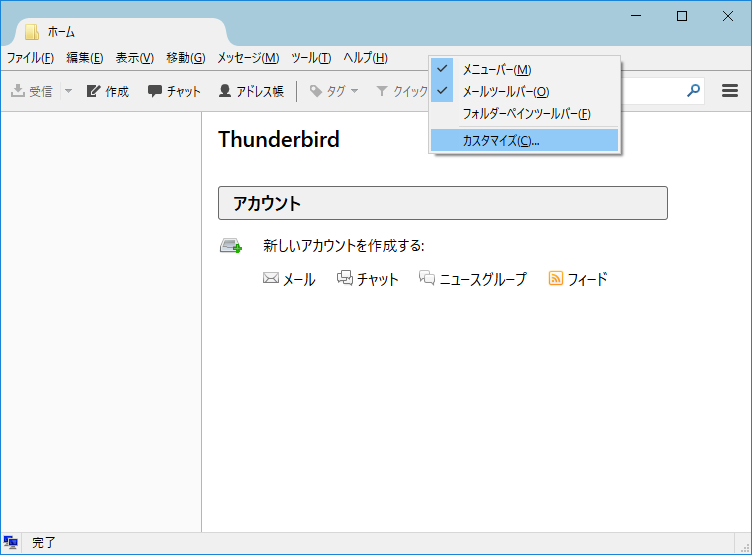Click the 受信 (Get Messages) button
The image size is (752, 555).
[x=32, y=91]
